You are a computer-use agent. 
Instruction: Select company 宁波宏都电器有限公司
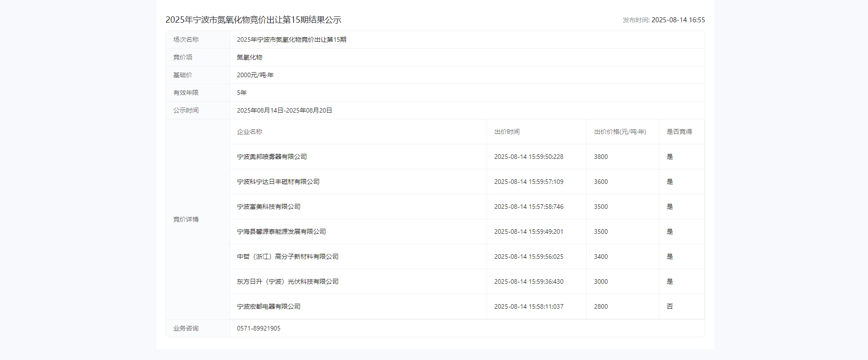pos(268,306)
